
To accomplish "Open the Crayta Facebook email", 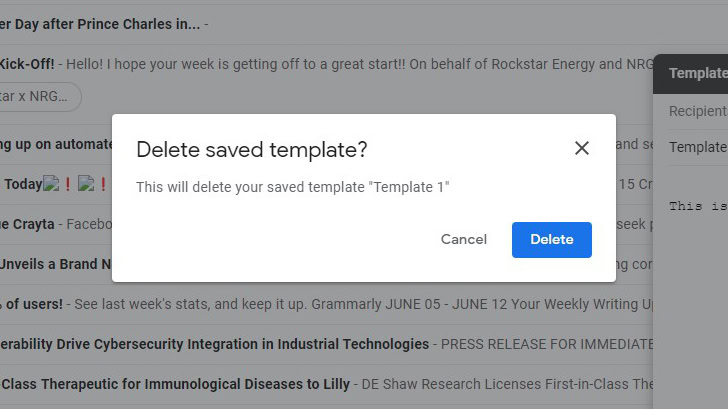I will click(x=60, y=224).
